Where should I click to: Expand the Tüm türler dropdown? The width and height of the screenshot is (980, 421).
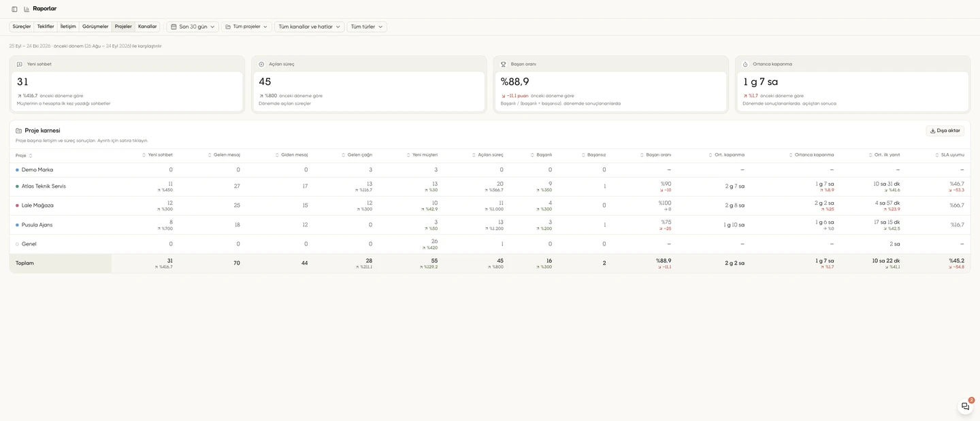coord(367,27)
